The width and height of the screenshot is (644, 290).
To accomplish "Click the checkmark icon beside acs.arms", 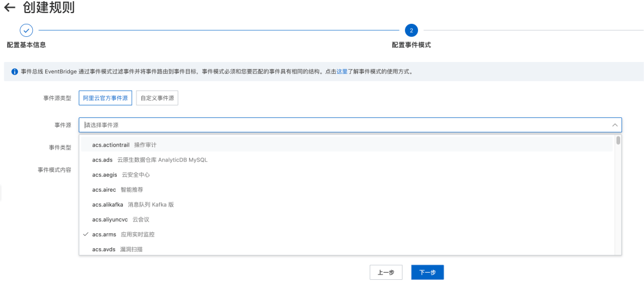I will 86,234.
